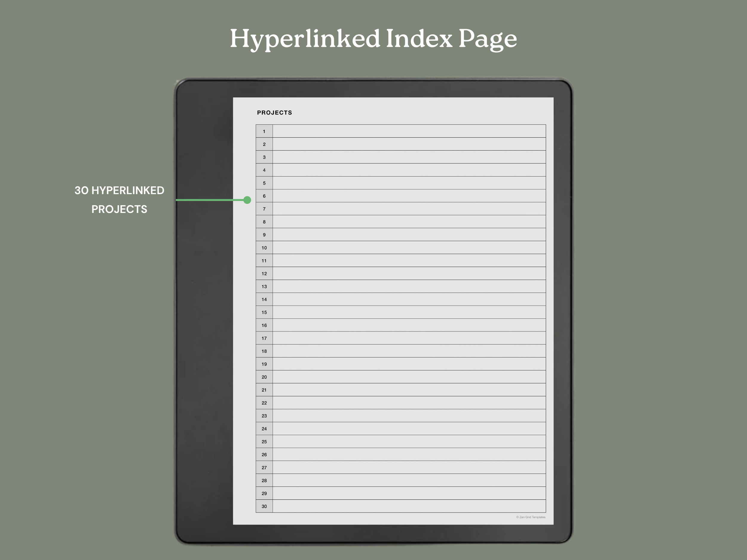Open hyperlinked project number 27
Image resolution: width=747 pixels, height=560 pixels.
(x=264, y=467)
